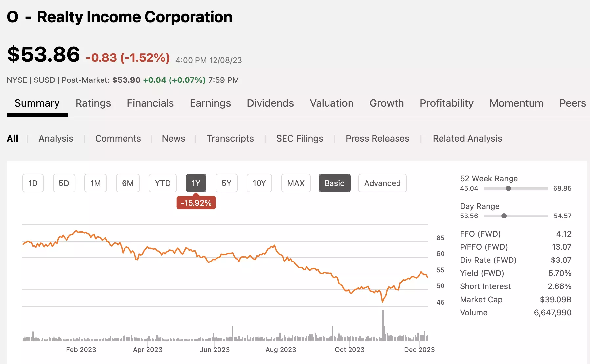Select the All filter

coord(12,138)
